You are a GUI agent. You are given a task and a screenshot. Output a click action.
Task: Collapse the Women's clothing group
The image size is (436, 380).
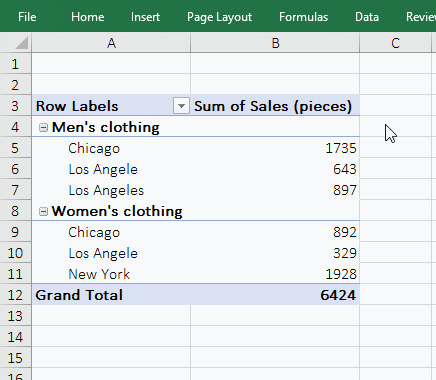tap(43, 211)
